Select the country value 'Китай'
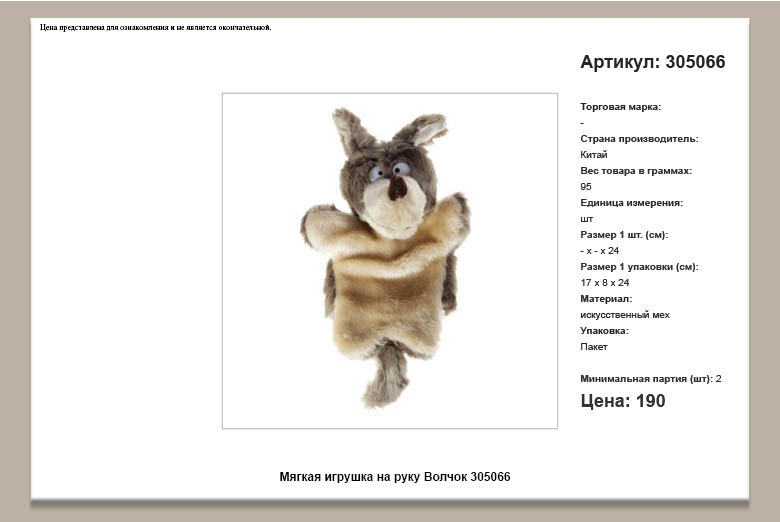The image size is (780, 522). point(594,155)
